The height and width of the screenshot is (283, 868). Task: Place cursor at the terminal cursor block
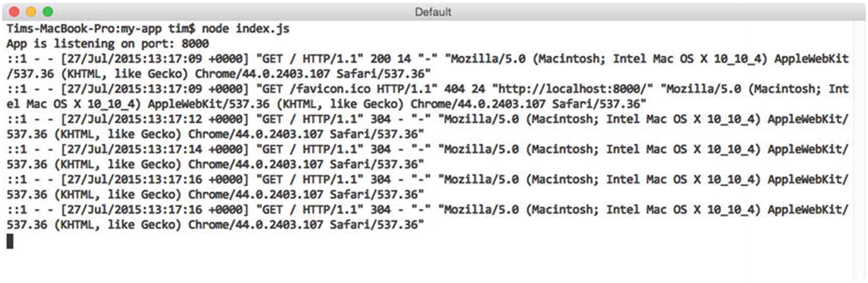(x=10, y=241)
